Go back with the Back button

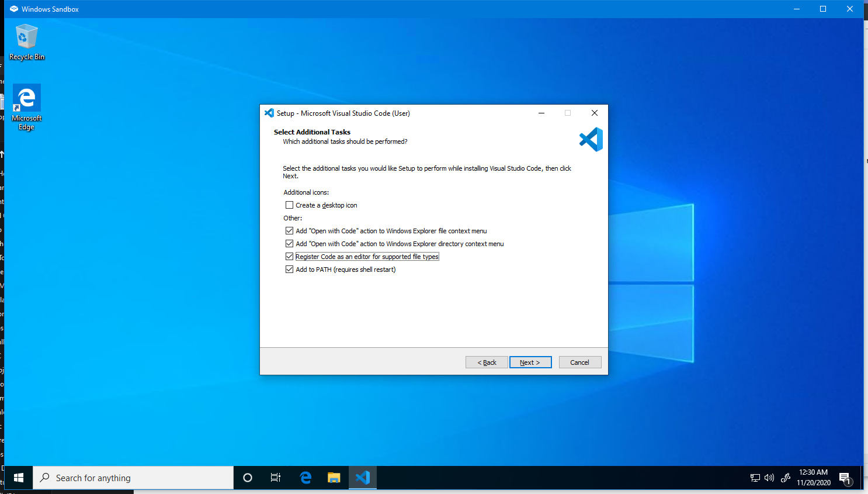click(x=487, y=362)
